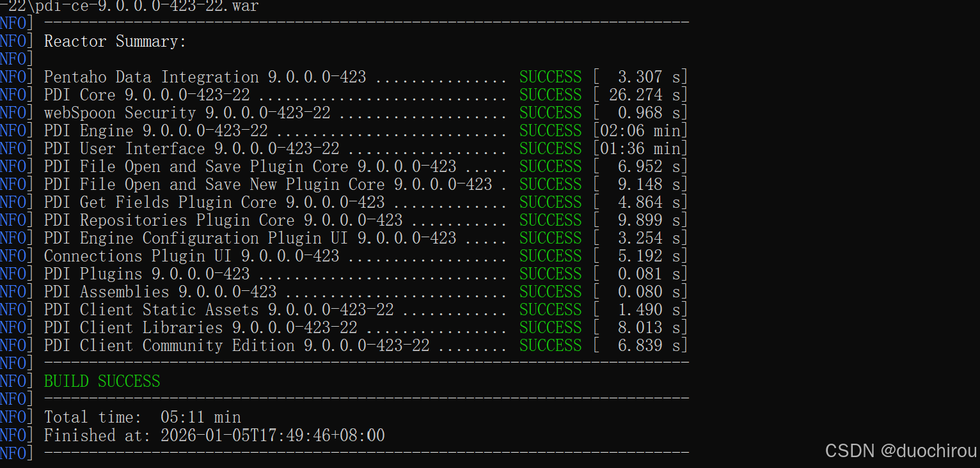This screenshot has width=980, height=468.
Task: Click 'PDI User Interface 9.0.0.0-423-22' text
Action: click(192, 149)
